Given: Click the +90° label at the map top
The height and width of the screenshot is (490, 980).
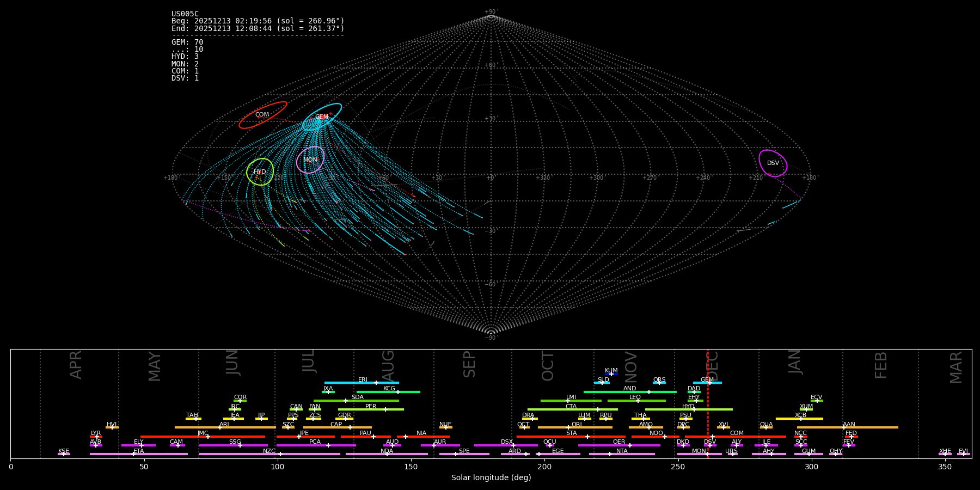Looking at the screenshot, I should [x=491, y=12].
